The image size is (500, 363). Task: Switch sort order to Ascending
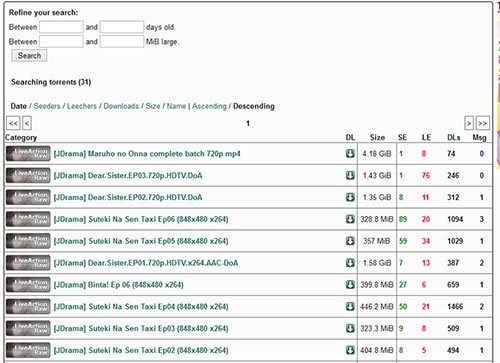coord(209,106)
